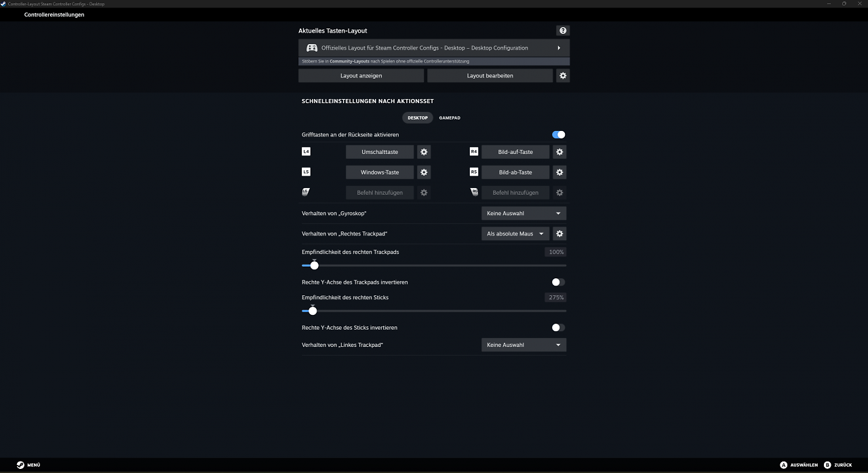868x473 pixels.
Task: Open settings gear for Bild-auf-Taste binding
Action: pyautogui.click(x=559, y=152)
